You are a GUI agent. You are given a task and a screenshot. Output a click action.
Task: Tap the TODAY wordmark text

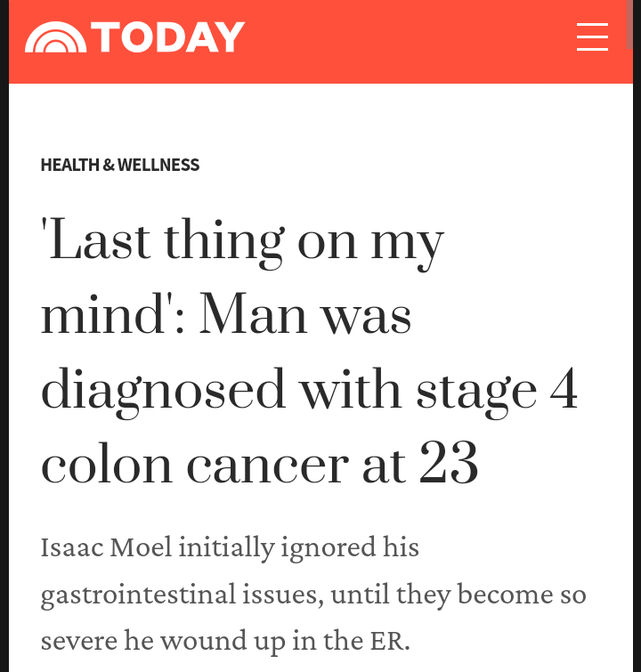coord(167,37)
